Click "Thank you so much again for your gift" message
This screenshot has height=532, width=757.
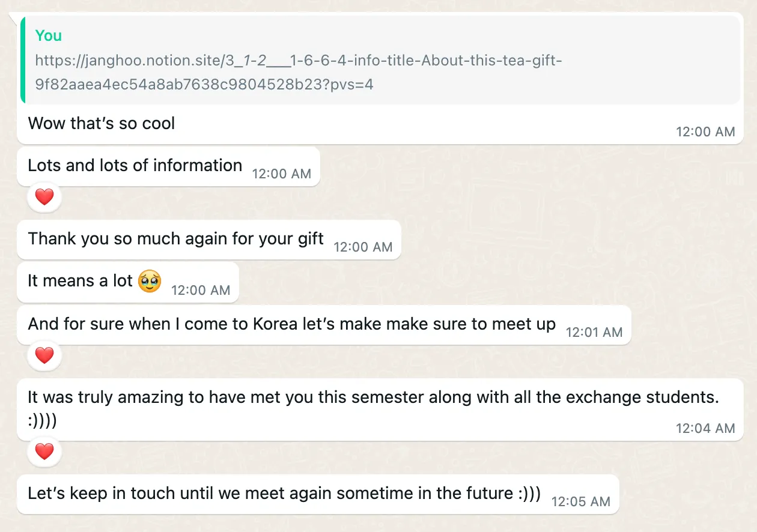click(176, 239)
